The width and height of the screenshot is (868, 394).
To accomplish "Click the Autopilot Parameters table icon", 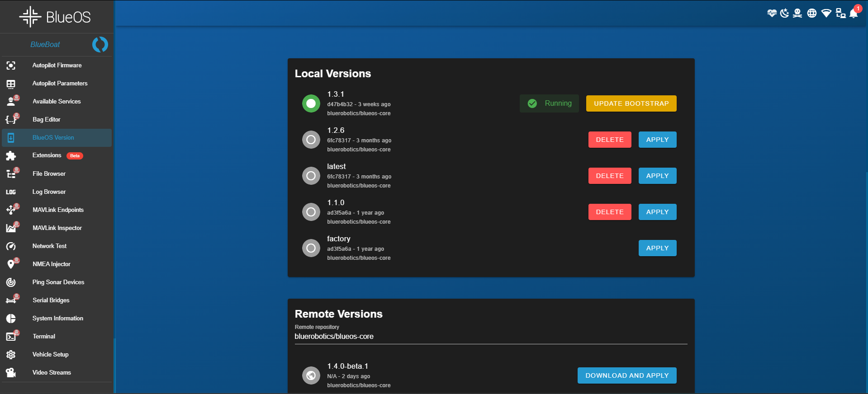I will [x=11, y=84].
